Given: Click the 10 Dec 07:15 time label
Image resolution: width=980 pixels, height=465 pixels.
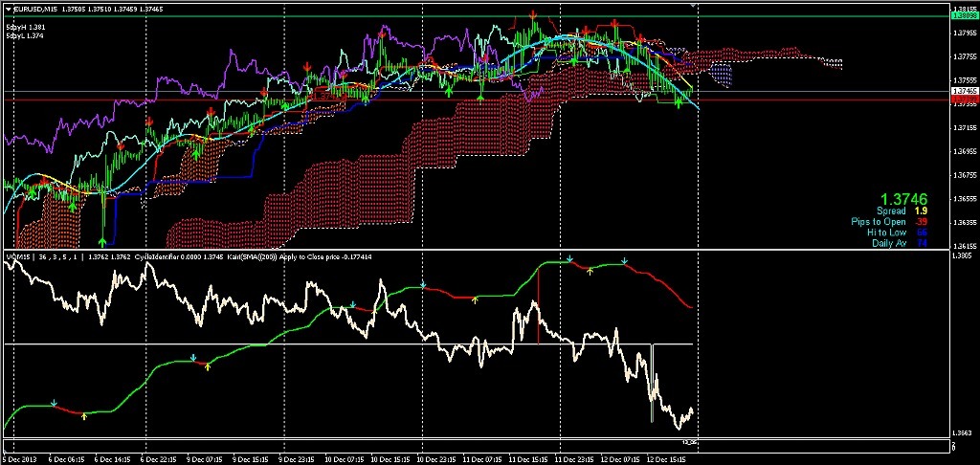Looking at the screenshot, I should tap(344, 459).
